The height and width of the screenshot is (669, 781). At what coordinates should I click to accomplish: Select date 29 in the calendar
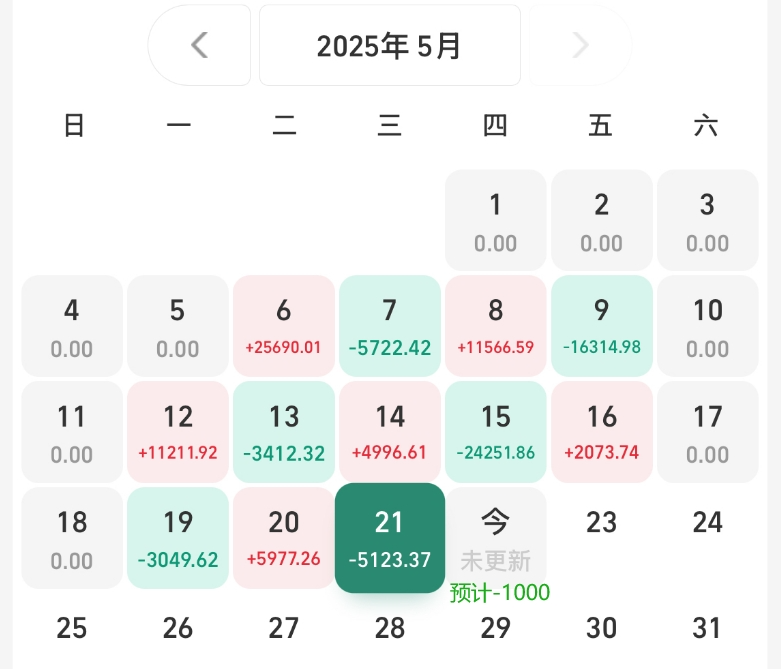pyautogui.click(x=496, y=629)
